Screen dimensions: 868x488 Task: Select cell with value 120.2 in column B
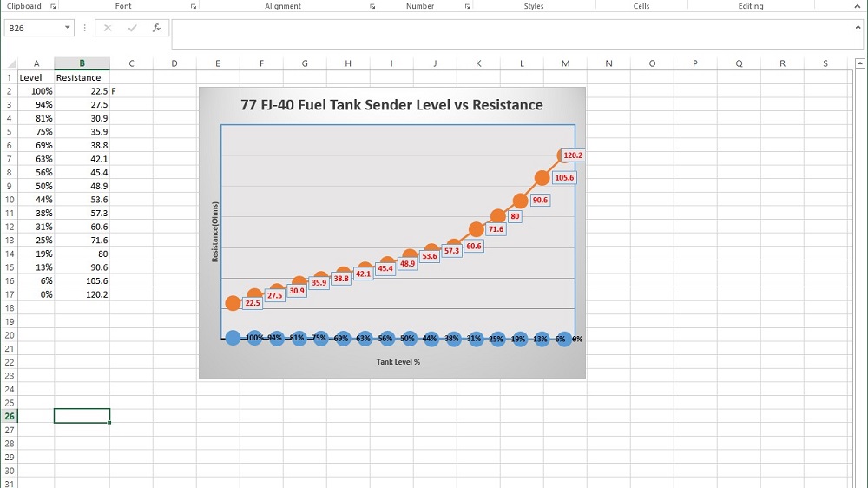pyautogui.click(x=82, y=294)
